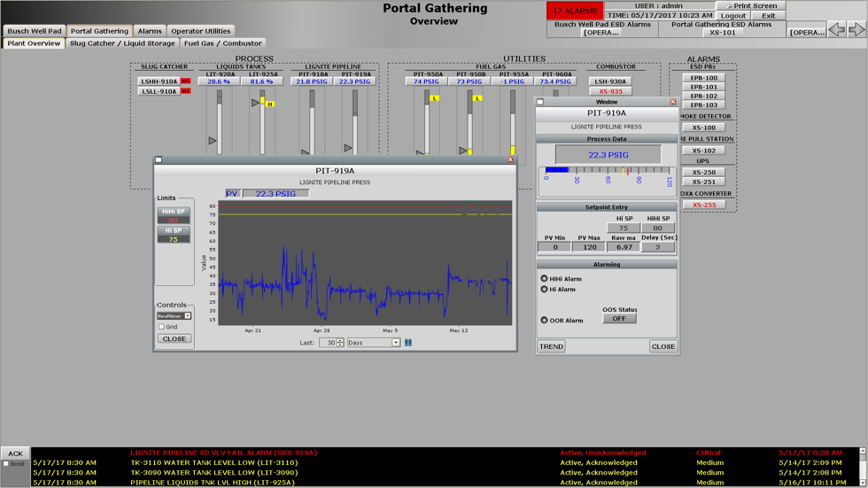Switch to the Portal Gathering tab

click(99, 31)
